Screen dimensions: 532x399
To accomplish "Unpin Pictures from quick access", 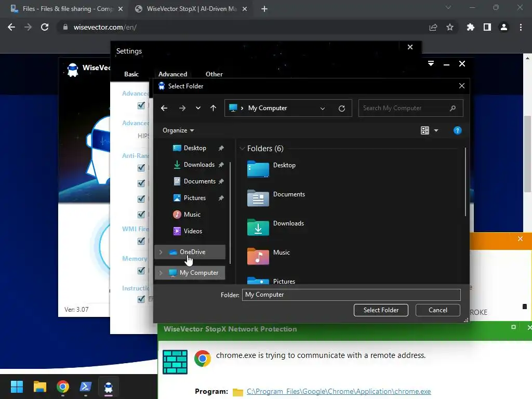I will coord(221,198).
